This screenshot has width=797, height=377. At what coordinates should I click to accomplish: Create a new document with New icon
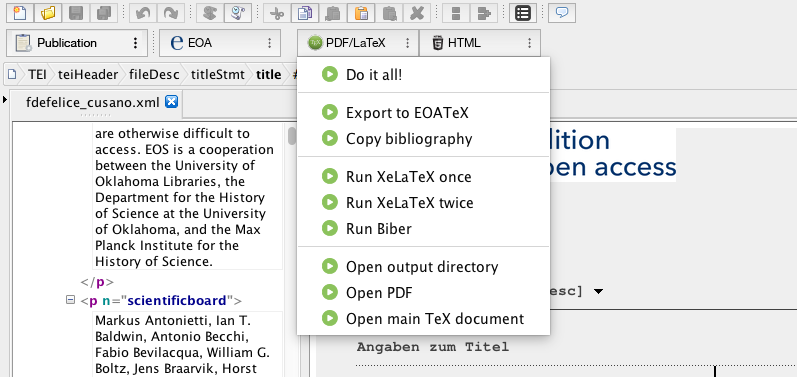pos(20,13)
